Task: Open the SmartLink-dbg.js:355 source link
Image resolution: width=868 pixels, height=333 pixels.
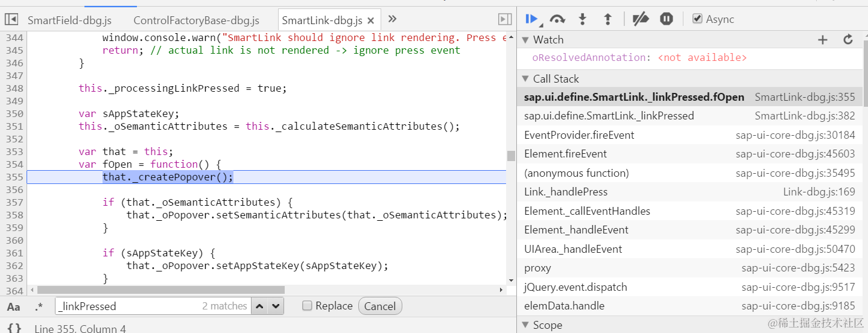Action: point(805,97)
